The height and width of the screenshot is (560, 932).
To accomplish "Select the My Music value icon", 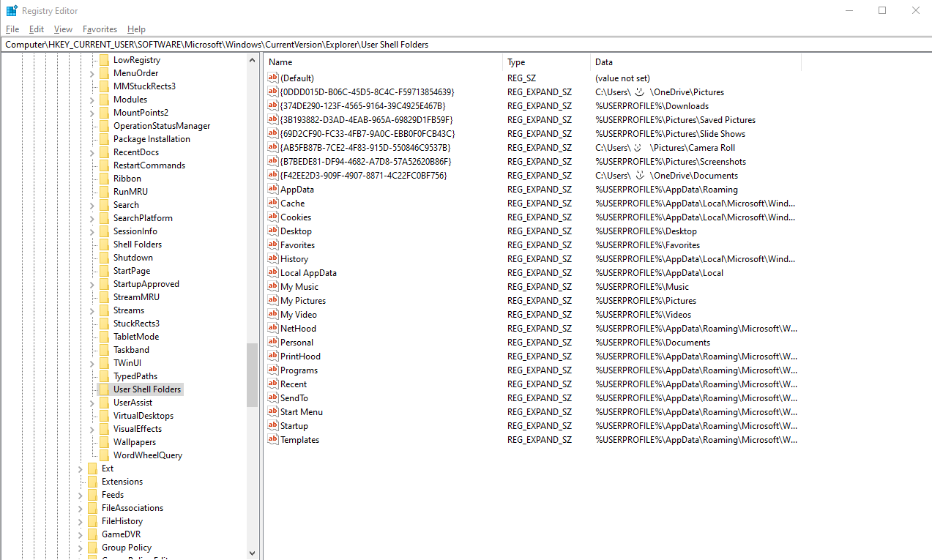I will (x=273, y=286).
